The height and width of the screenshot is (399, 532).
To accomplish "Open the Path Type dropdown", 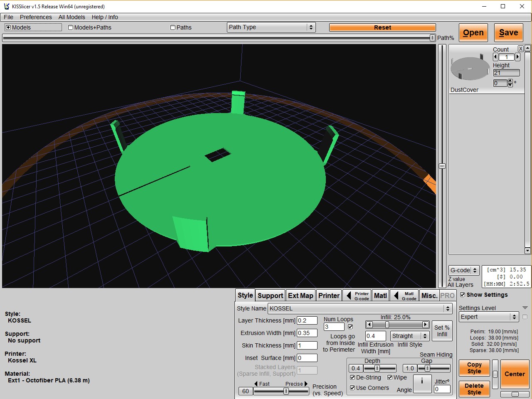I will 271,27.
